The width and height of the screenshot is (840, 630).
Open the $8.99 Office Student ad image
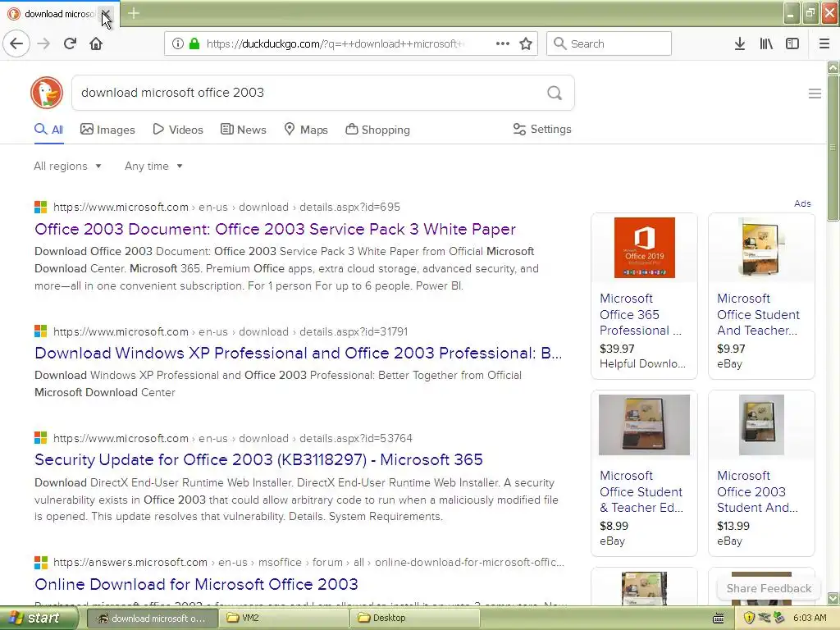pyautogui.click(x=644, y=425)
